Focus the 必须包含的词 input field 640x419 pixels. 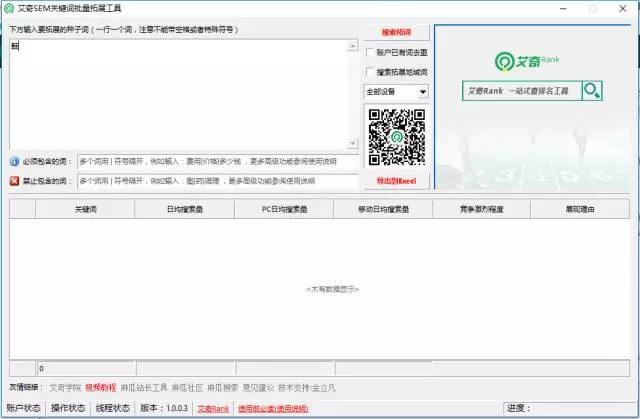(x=218, y=162)
